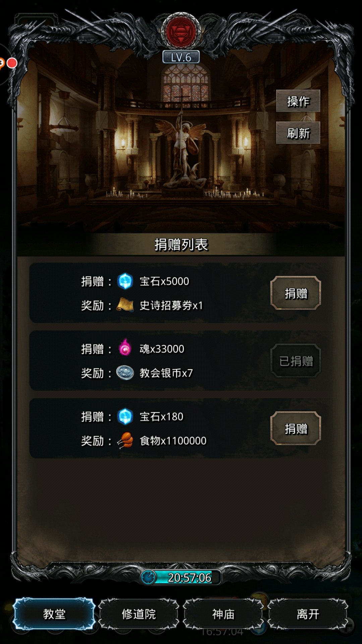
Task: Switch to the 修道院 tab
Action: (x=139, y=614)
